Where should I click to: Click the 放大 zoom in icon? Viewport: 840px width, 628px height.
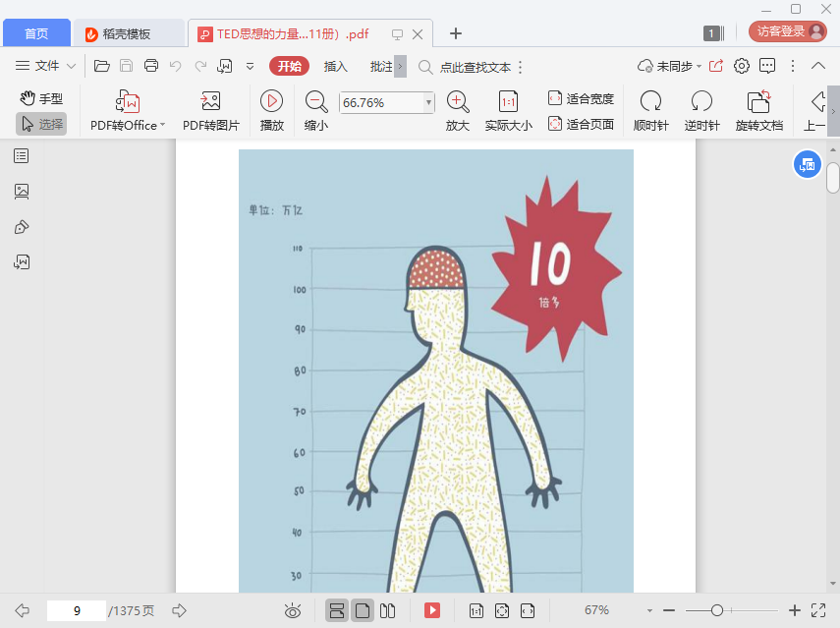pyautogui.click(x=457, y=101)
